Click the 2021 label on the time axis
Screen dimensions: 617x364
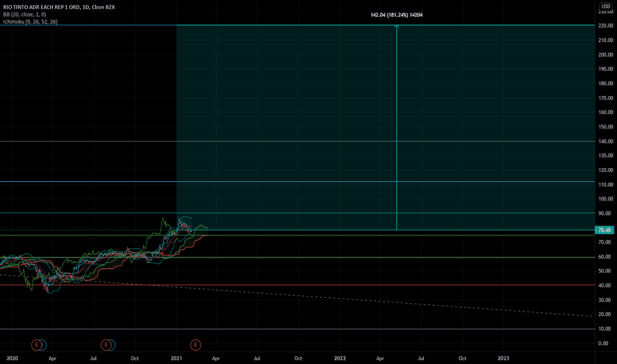pos(176,358)
